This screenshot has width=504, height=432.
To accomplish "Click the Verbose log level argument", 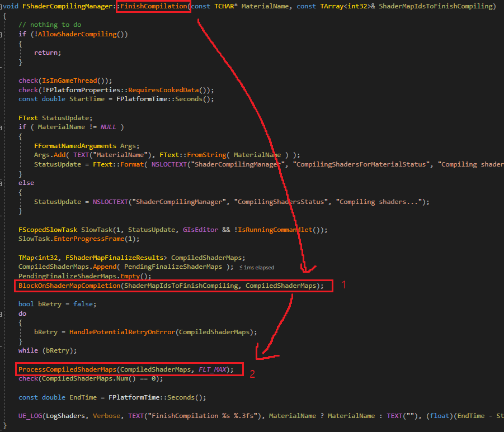I will coord(106,416).
